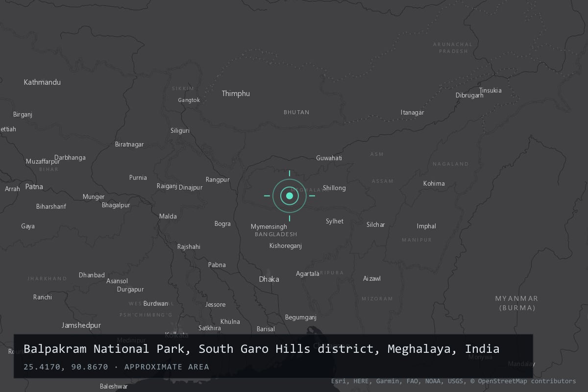This screenshot has height=392, width=588.
Task: Click the Biratnagar label
Action: (129, 145)
